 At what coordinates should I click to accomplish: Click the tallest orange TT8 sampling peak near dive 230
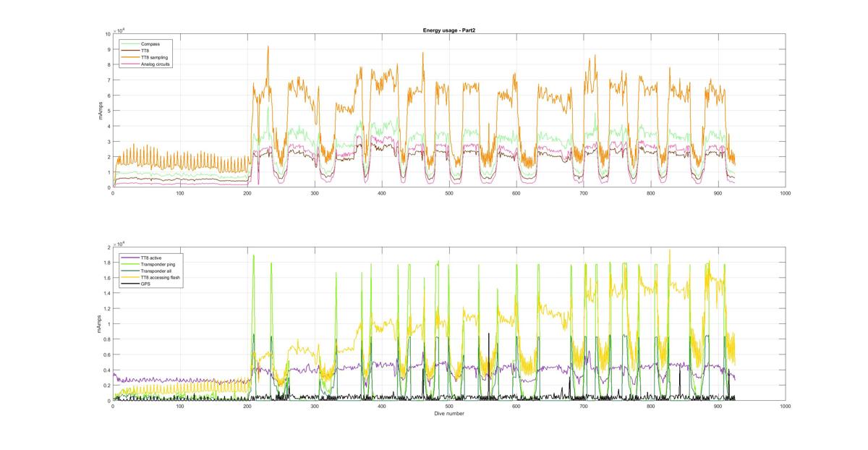tap(268, 47)
